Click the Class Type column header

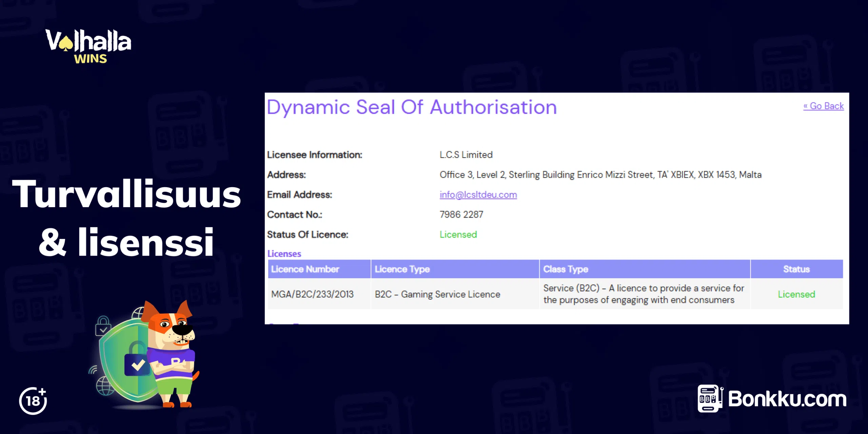[566, 269]
